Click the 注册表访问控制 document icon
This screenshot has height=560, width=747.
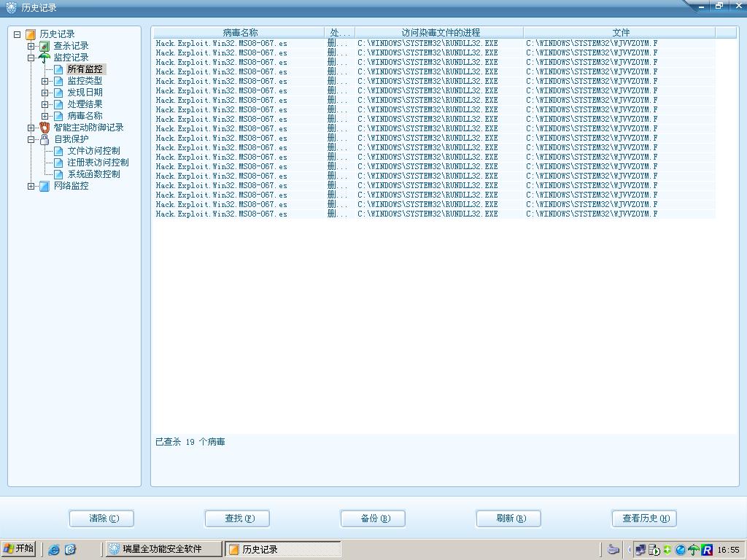58,163
